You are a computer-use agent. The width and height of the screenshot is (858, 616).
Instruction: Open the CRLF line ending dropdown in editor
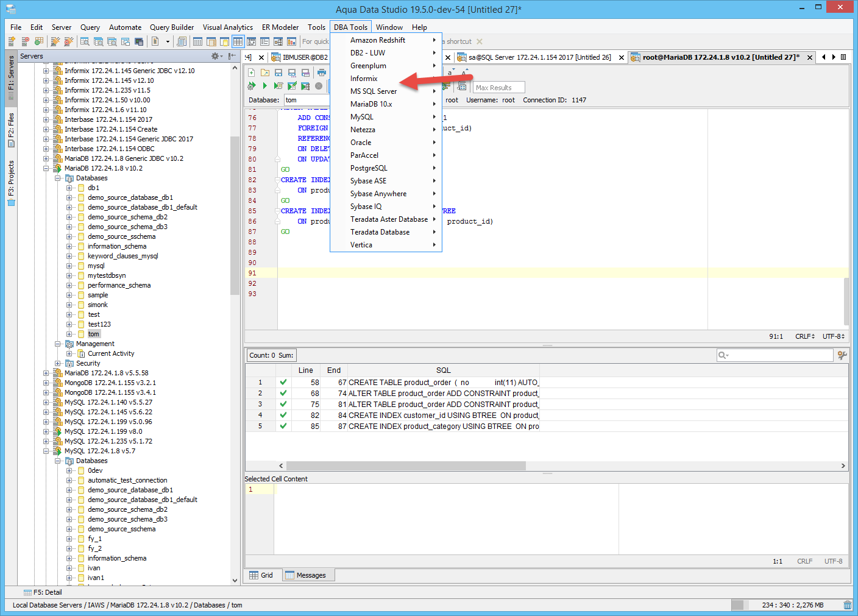[804, 336]
